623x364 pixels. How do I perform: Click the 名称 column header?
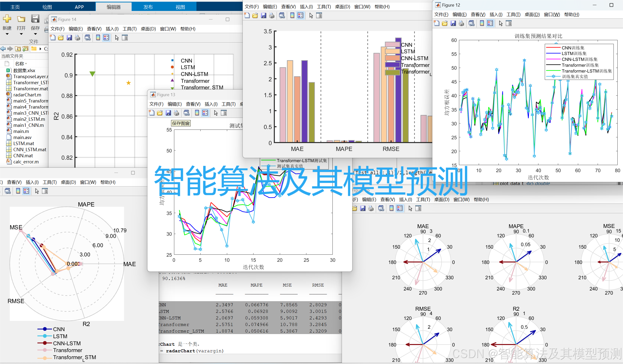(x=19, y=64)
